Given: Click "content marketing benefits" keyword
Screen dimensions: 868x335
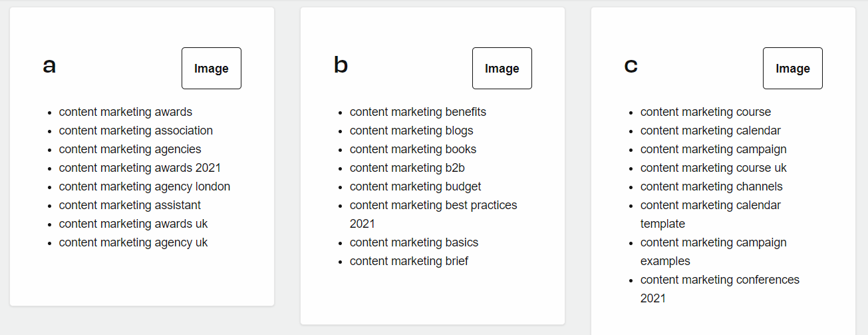Looking at the screenshot, I should click(x=418, y=112).
